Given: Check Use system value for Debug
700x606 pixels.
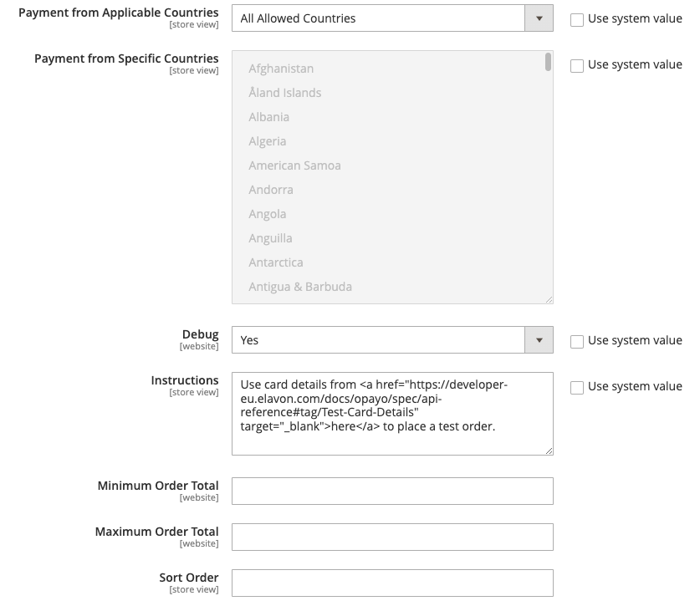Looking at the screenshot, I should [577, 341].
